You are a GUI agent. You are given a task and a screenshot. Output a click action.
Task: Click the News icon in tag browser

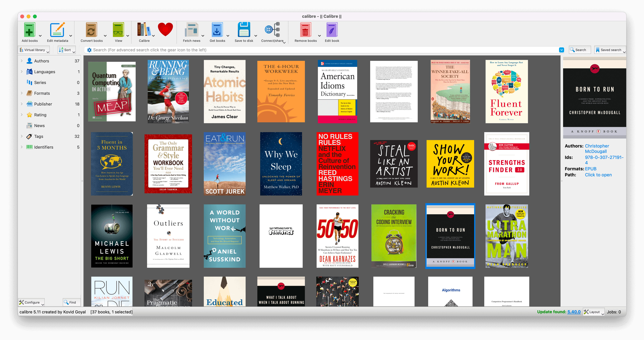click(x=29, y=125)
